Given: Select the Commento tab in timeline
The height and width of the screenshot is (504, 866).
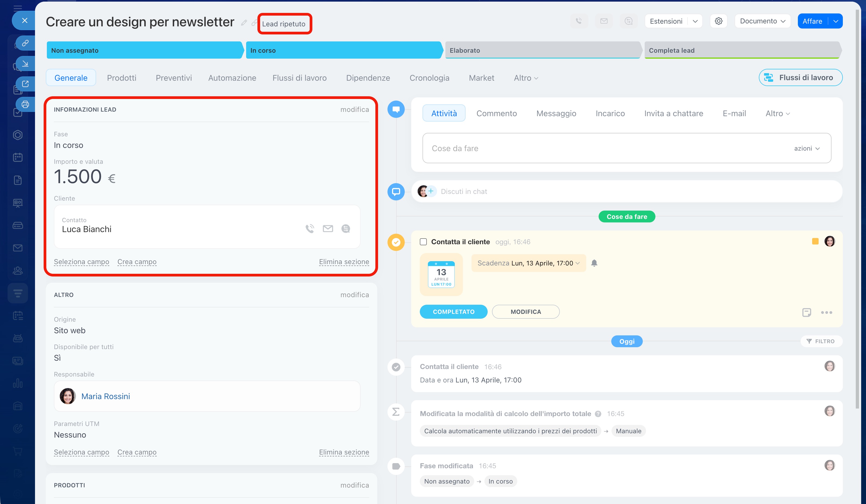Looking at the screenshot, I should (x=496, y=113).
